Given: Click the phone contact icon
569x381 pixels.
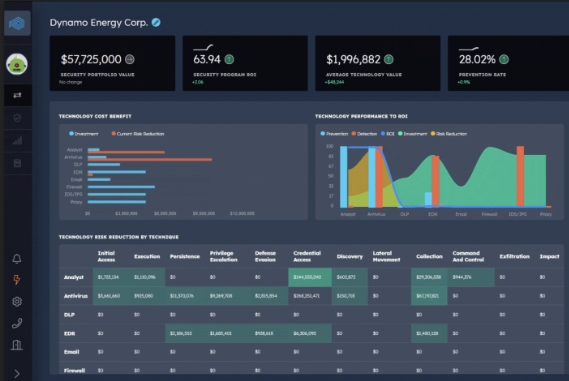Looking at the screenshot, I should pyautogui.click(x=17, y=323).
